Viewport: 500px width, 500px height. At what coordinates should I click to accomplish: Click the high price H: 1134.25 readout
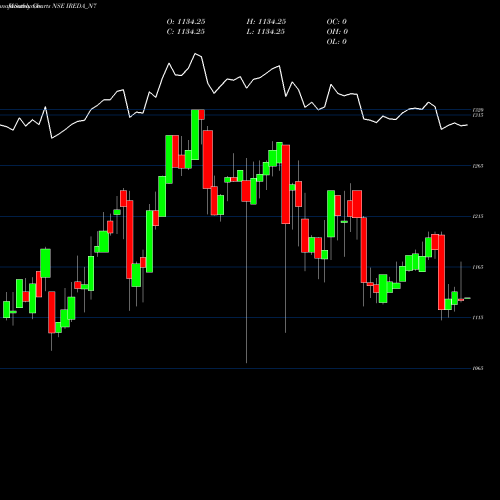pyautogui.click(x=266, y=22)
